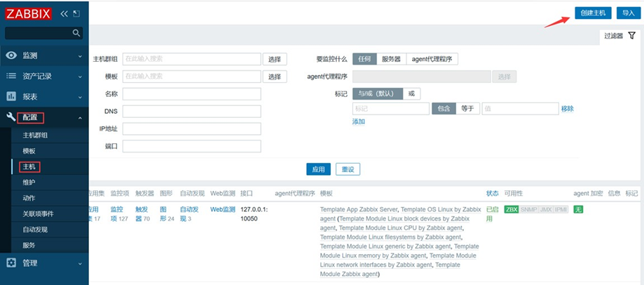644x285 pixels.
Task: Open Template App Zabbix Server link
Action: (x=359, y=209)
